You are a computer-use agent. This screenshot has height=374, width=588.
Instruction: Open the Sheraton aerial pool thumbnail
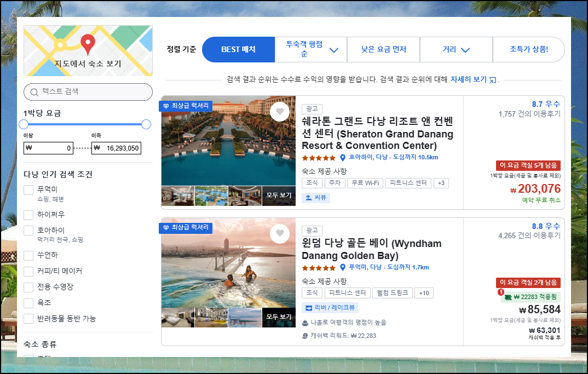211,196
